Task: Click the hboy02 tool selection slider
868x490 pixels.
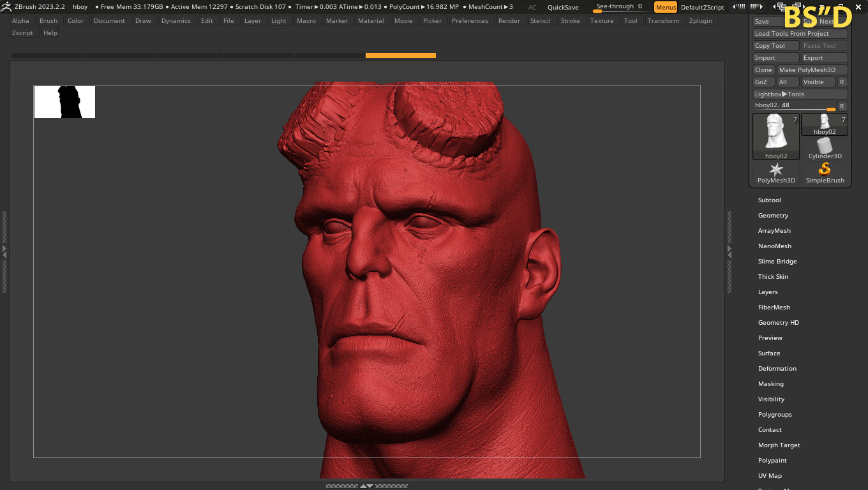Action: pos(795,106)
